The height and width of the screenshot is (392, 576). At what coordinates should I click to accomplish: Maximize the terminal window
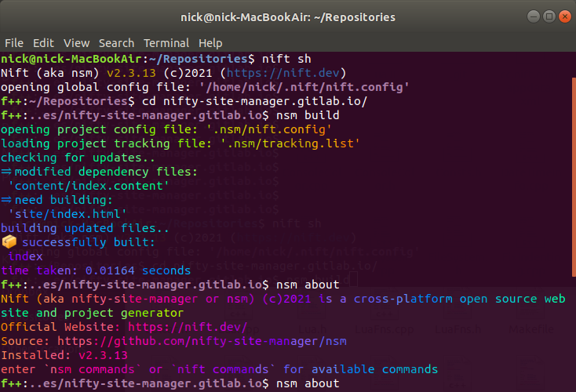point(549,16)
